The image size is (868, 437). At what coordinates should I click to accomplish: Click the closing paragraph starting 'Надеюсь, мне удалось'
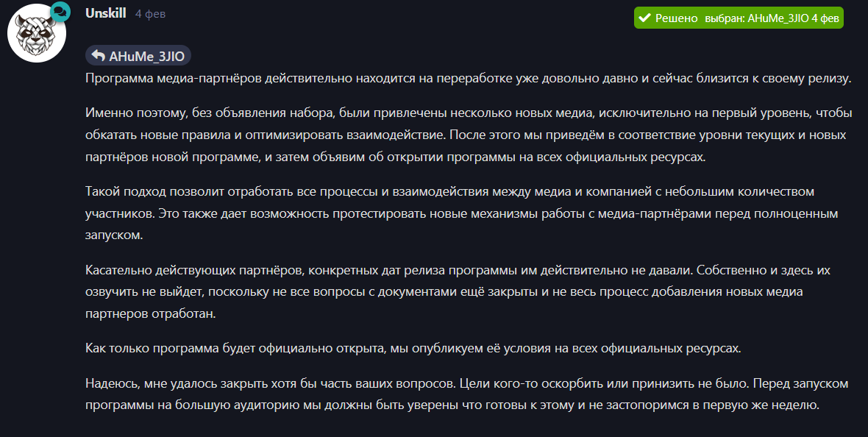click(466, 394)
